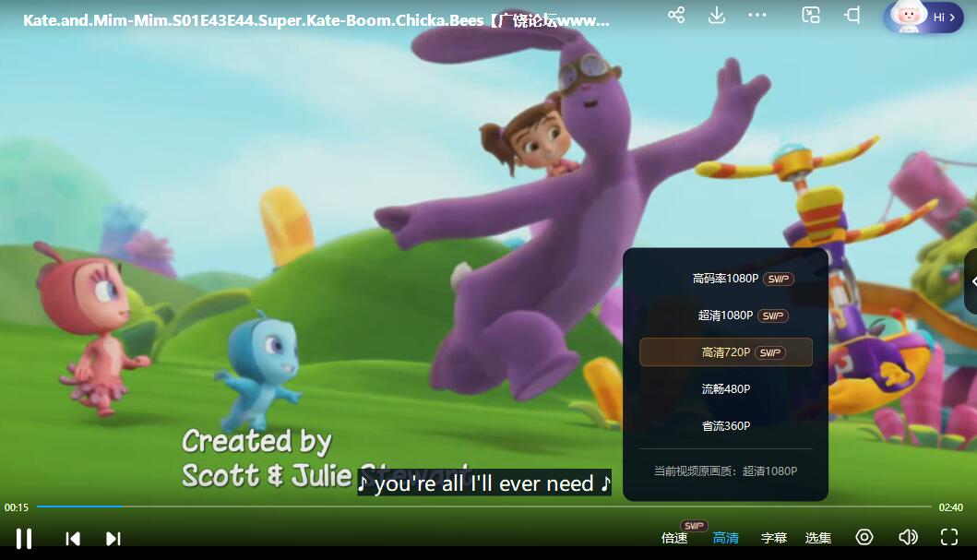This screenshot has width=977, height=560.
Task: Open picture-in-picture mini window icon
Action: pyautogui.click(x=811, y=15)
